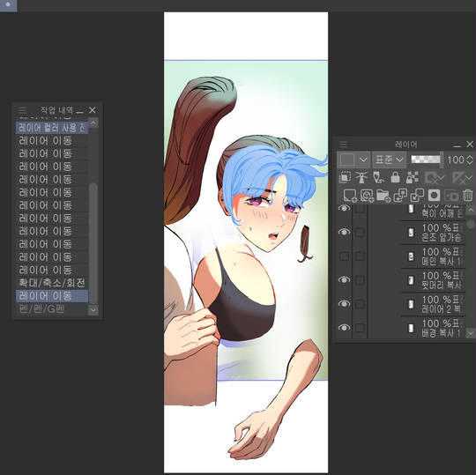
Task: Click the layer palette color swatch
Action: [x=347, y=160]
